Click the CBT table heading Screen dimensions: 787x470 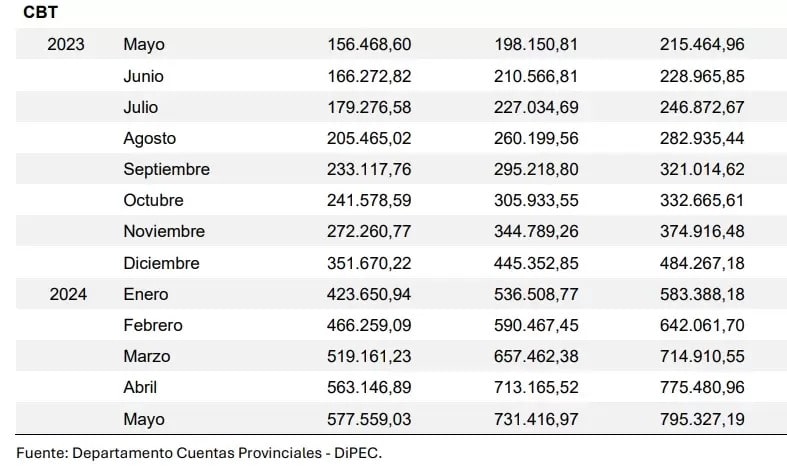[38, 15]
